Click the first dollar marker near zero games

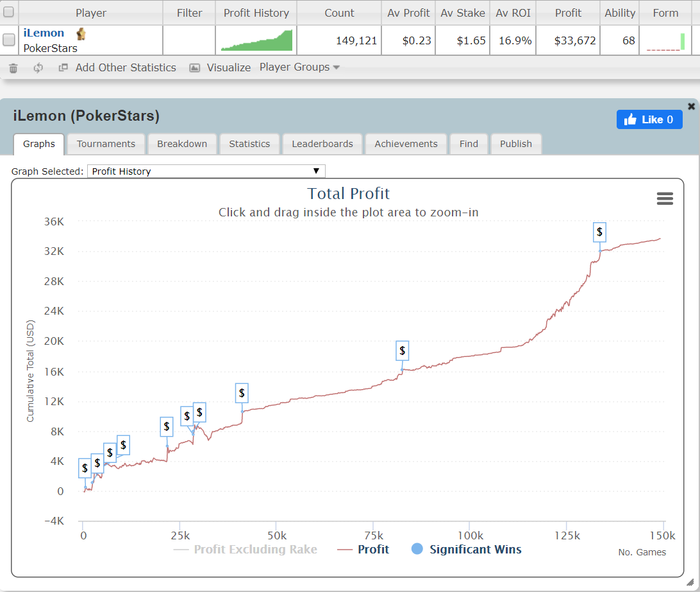point(84,468)
